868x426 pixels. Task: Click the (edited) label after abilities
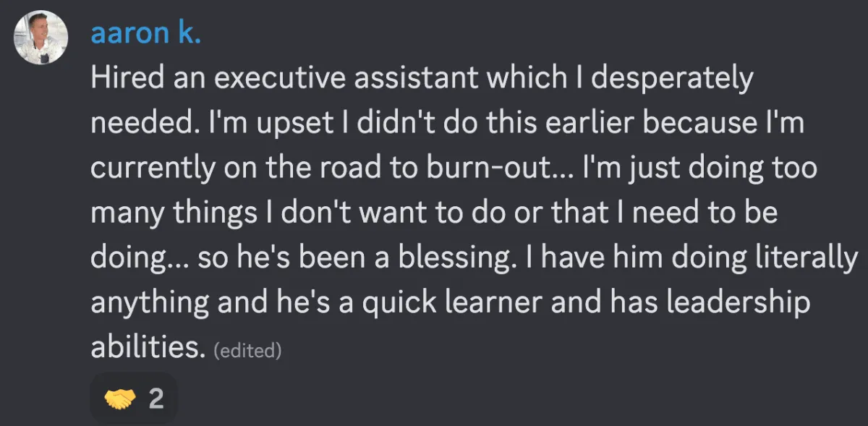click(x=247, y=352)
